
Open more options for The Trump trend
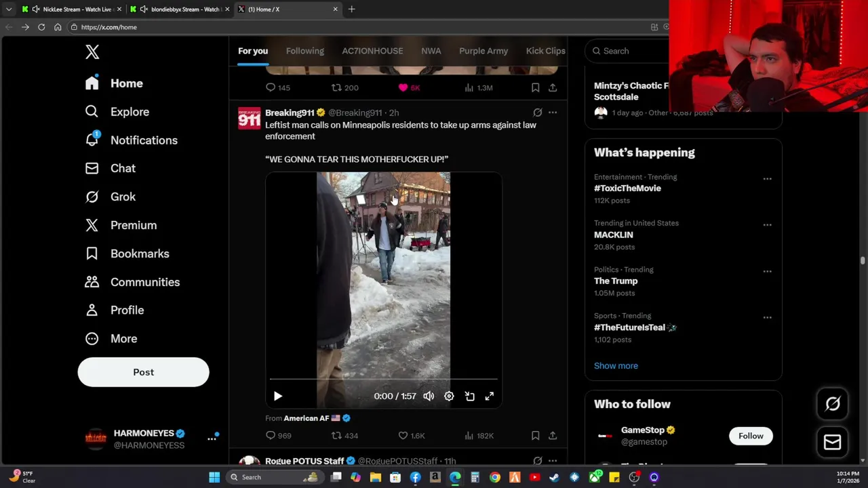tap(767, 271)
